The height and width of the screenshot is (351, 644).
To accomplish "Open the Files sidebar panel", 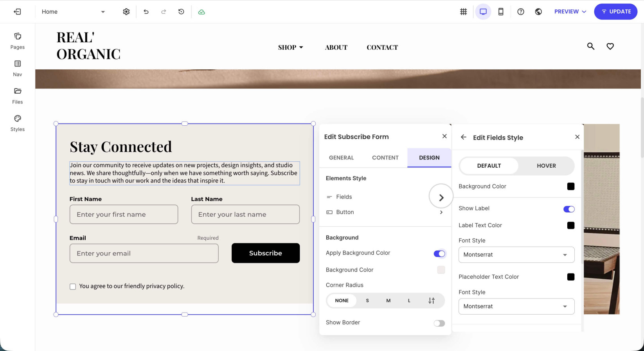I will point(18,96).
